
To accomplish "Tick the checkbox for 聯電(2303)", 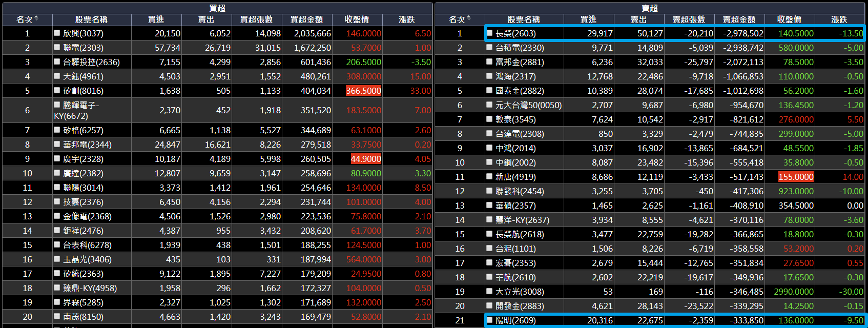I will pos(57,47).
